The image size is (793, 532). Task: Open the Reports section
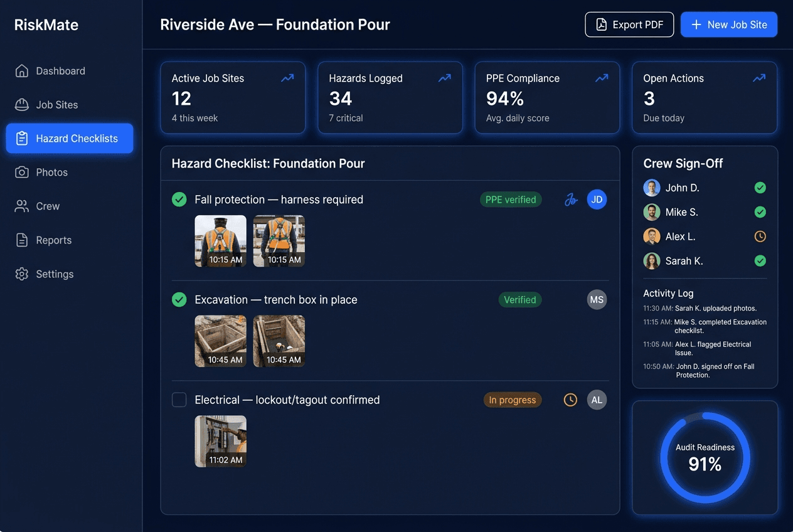pyautogui.click(x=70, y=240)
